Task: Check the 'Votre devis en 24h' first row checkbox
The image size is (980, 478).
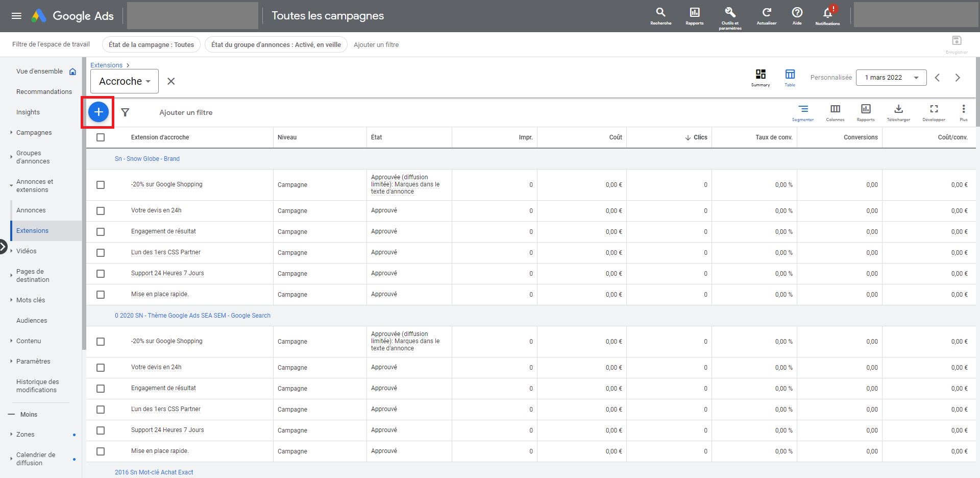Action: 101,211
